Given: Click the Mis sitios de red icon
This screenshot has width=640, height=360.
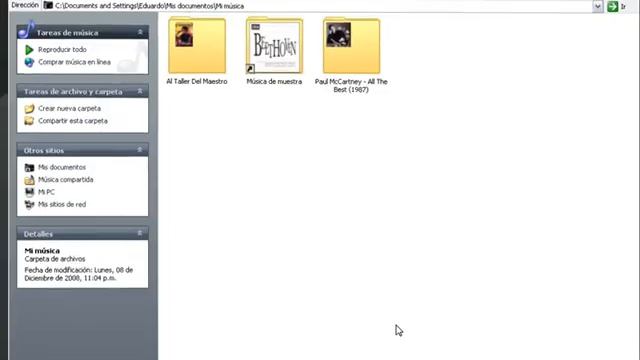Looking at the screenshot, I should [29, 204].
